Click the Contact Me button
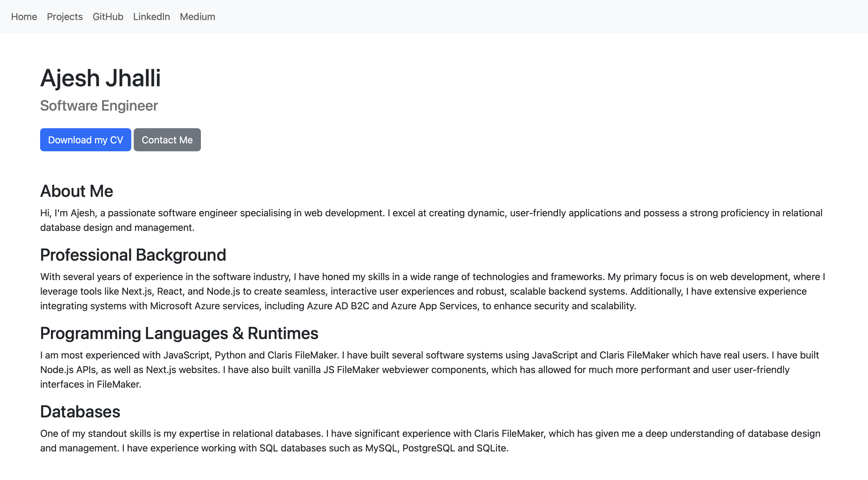This screenshot has height=480, width=868. (167, 139)
